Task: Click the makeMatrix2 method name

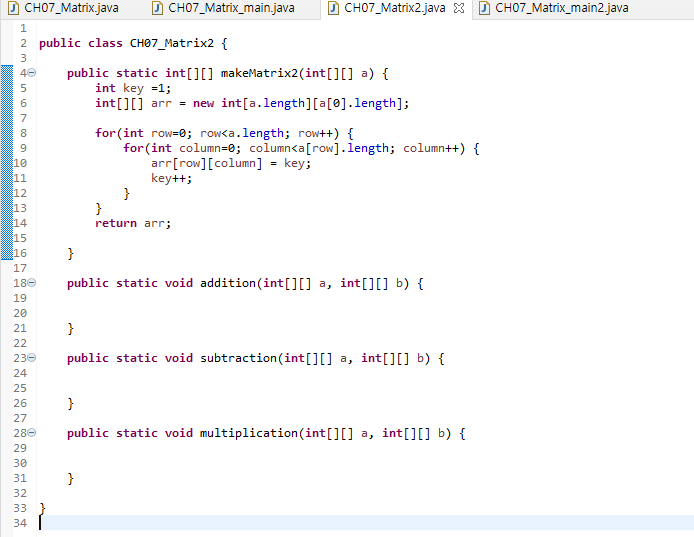Action: point(259,73)
